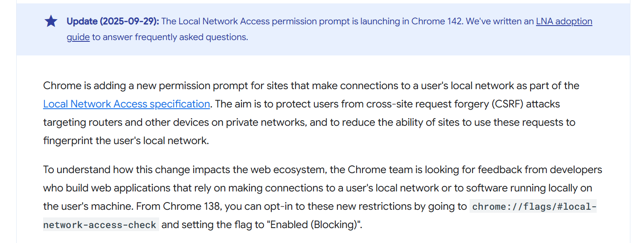Click the words "fingerprint the user's local network"

pyautogui.click(x=126, y=141)
